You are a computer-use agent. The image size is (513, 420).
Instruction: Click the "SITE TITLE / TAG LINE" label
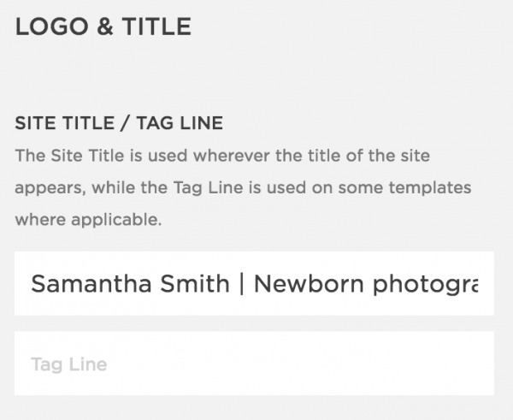pyautogui.click(x=119, y=124)
